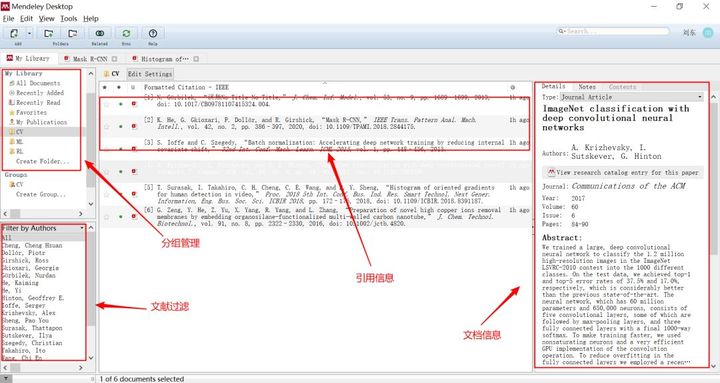Click the Help toolbar icon
The height and width of the screenshot is (383, 720).
[x=153, y=33]
